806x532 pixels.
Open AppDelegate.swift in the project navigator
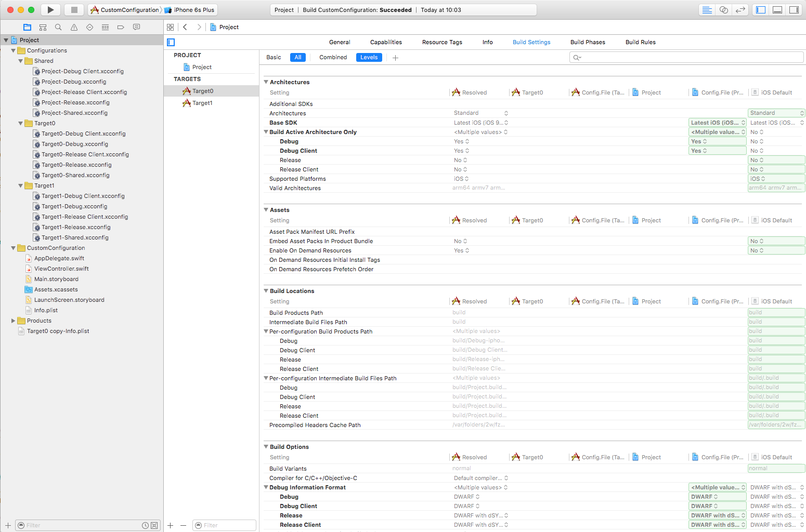[x=59, y=258]
